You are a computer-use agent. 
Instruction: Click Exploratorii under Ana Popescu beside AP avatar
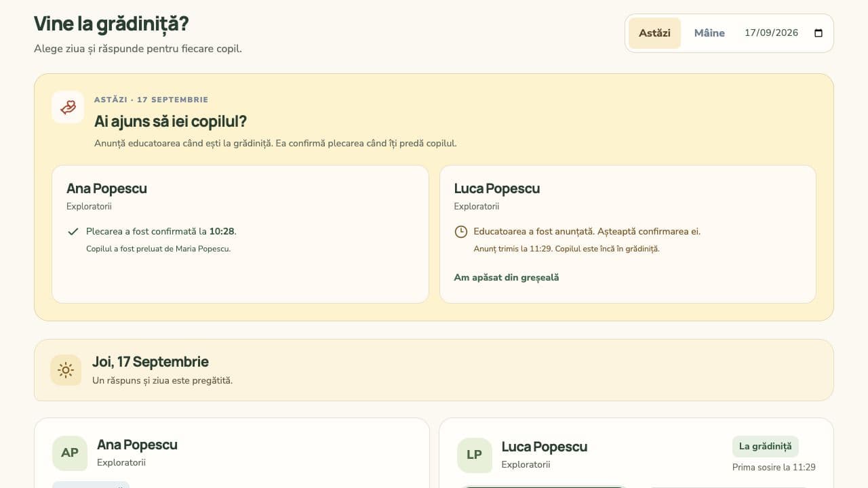pyautogui.click(x=121, y=463)
